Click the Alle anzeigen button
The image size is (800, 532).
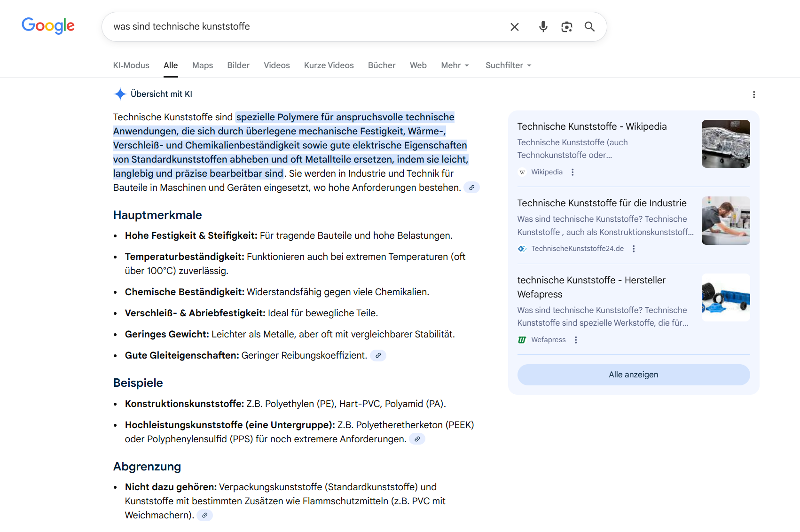(633, 375)
